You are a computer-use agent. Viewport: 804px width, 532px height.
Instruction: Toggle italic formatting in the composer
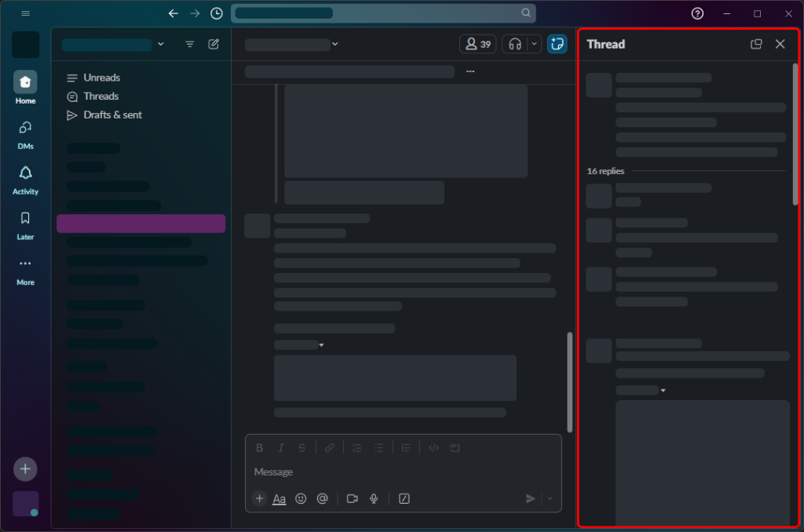click(x=280, y=447)
